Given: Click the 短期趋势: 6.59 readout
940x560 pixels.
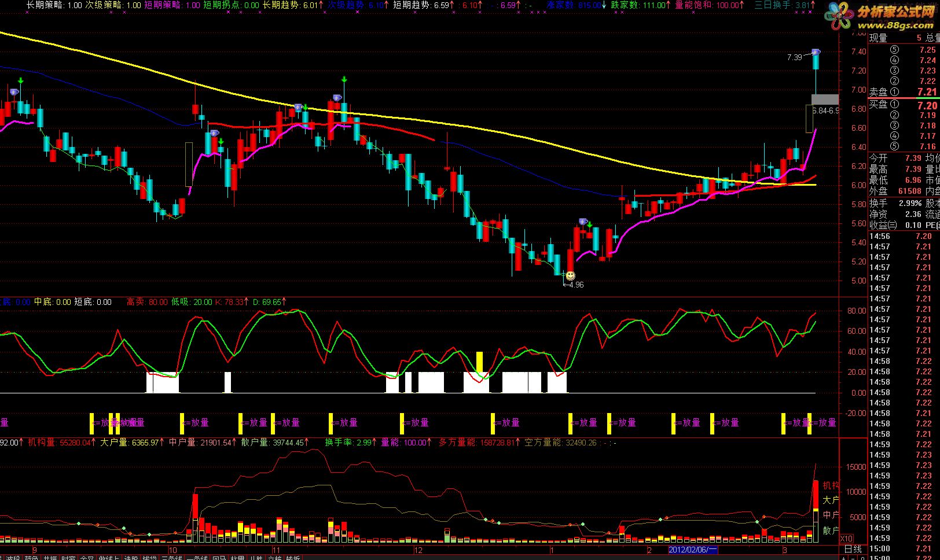Looking at the screenshot, I should click(x=423, y=5).
